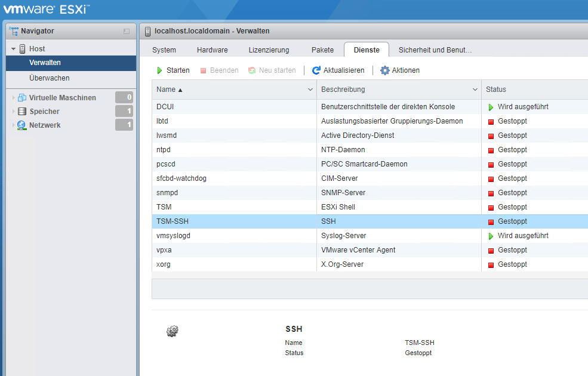Collapse the Host tree entry
588x376 pixels.
click(x=13, y=48)
